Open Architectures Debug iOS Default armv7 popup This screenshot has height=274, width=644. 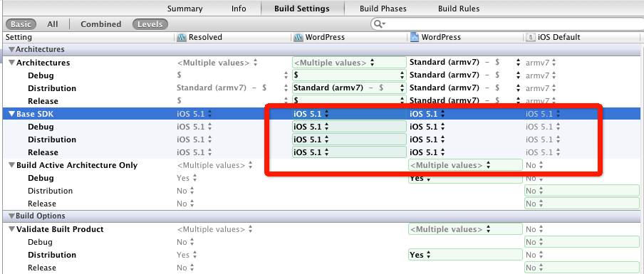point(541,75)
